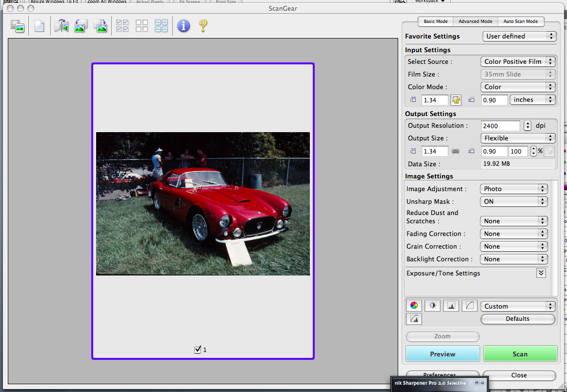Switch to the Auto Scan Mode tab
The image size is (567, 392).
coord(521,21)
